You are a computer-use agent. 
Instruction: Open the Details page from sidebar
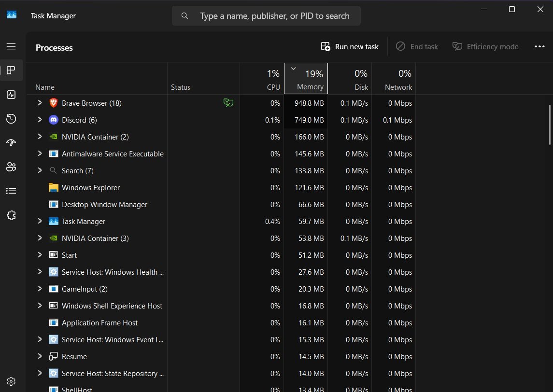pyautogui.click(x=11, y=191)
